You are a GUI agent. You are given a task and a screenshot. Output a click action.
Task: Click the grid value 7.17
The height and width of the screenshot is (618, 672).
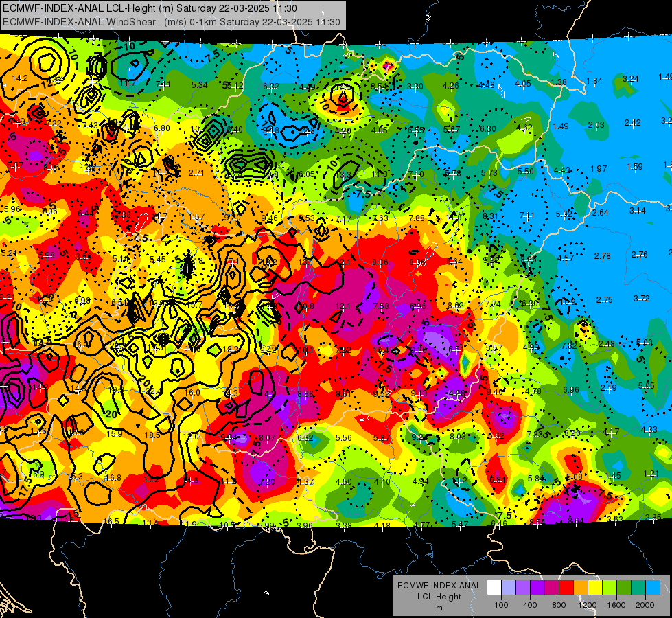344,219
